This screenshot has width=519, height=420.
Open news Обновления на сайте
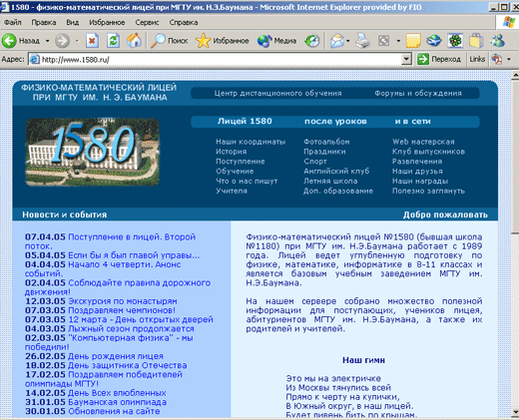pos(114,411)
